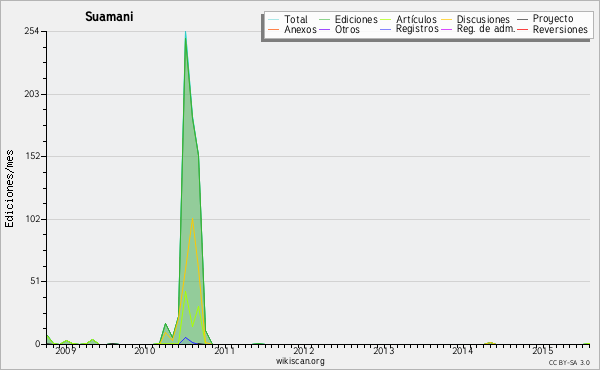Click the Total legend label
Image resolution: width=600 pixels, height=370 pixels.
(x=296, y=19)
